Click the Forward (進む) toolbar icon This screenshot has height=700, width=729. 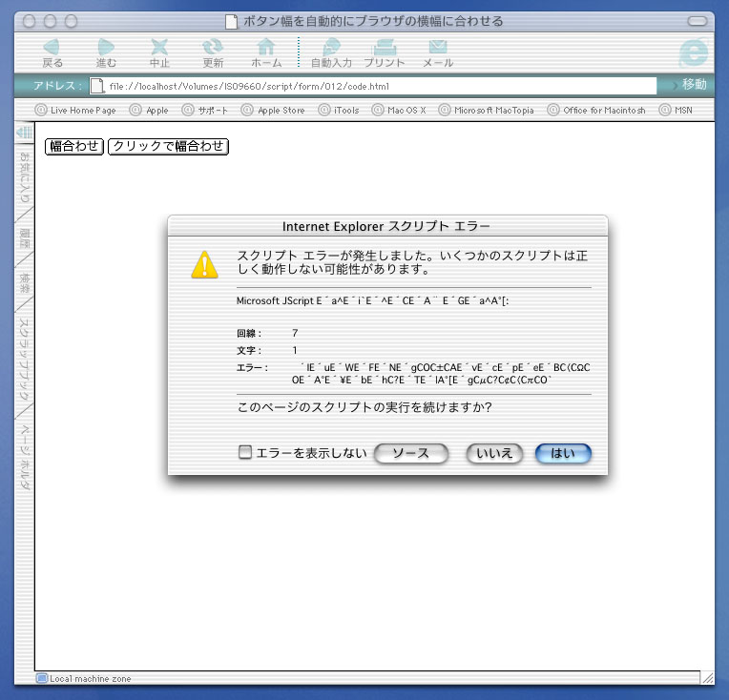(x=106, y=52)
